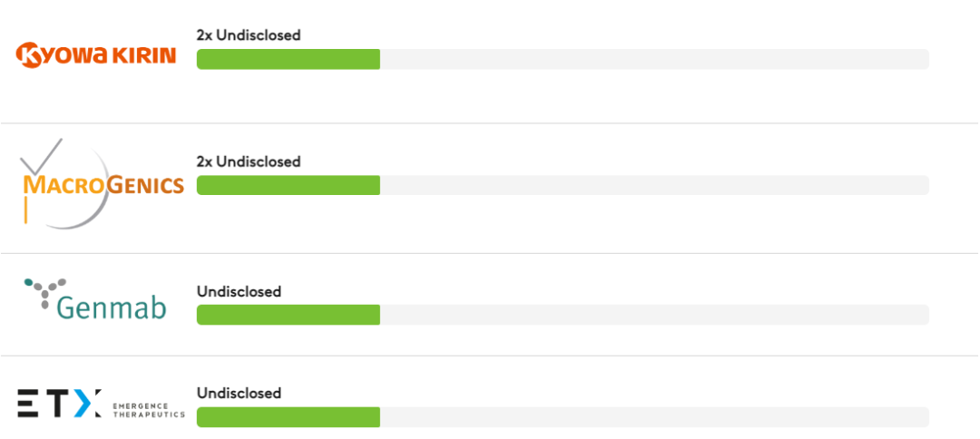980x439 pixels.
Task: Click the gray unfilled part of MacroGenics bar
Action: 653,185
